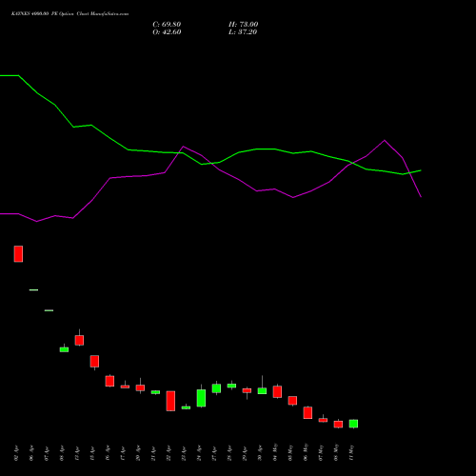
Task: Click the 07 May date label
Action: (321, 452)
